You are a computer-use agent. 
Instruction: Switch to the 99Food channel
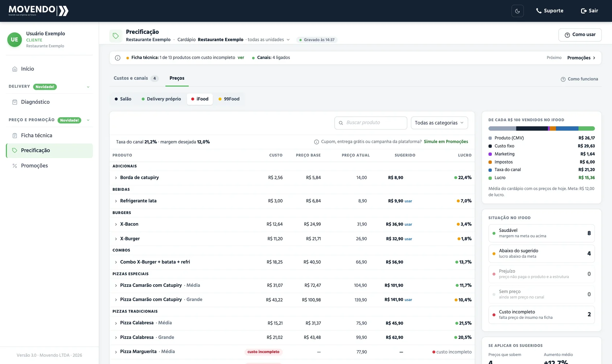pos(229,99)
